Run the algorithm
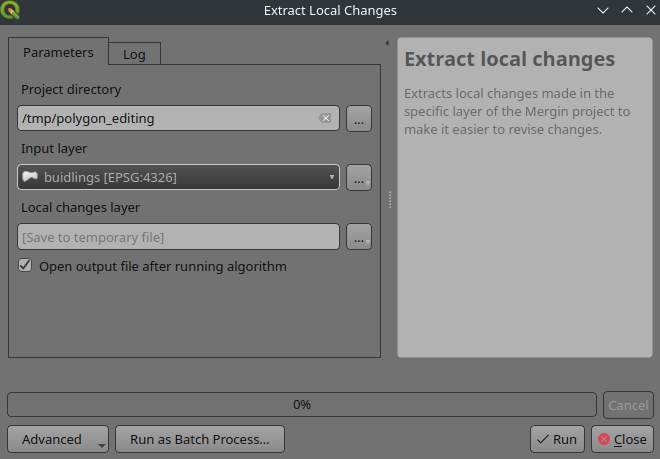This screenshot has height=459, width=660. pos(557,439)
